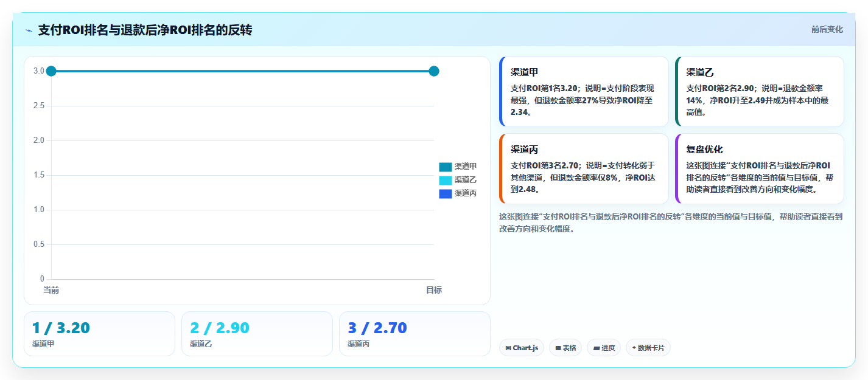
Task: Click the 目标 x-axis label
Action: [x=434, y=290]
